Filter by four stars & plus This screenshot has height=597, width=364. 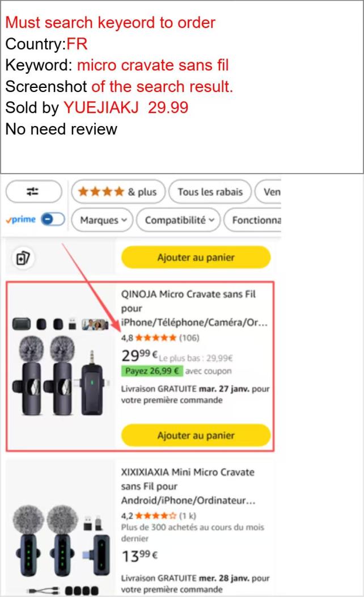click(x=118, y=191)
